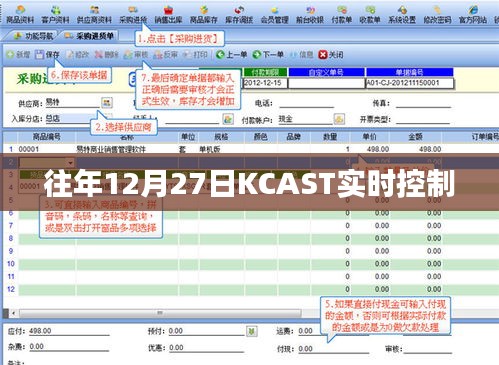This screenshot has height=365, width=499.
Task: Open the 入库分店 branch combo box
Action: point(72,118)
